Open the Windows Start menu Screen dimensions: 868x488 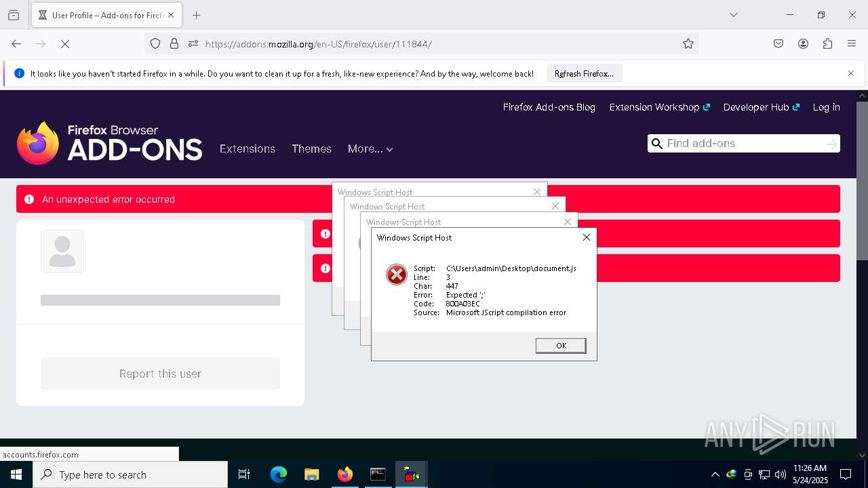point(16,474)
